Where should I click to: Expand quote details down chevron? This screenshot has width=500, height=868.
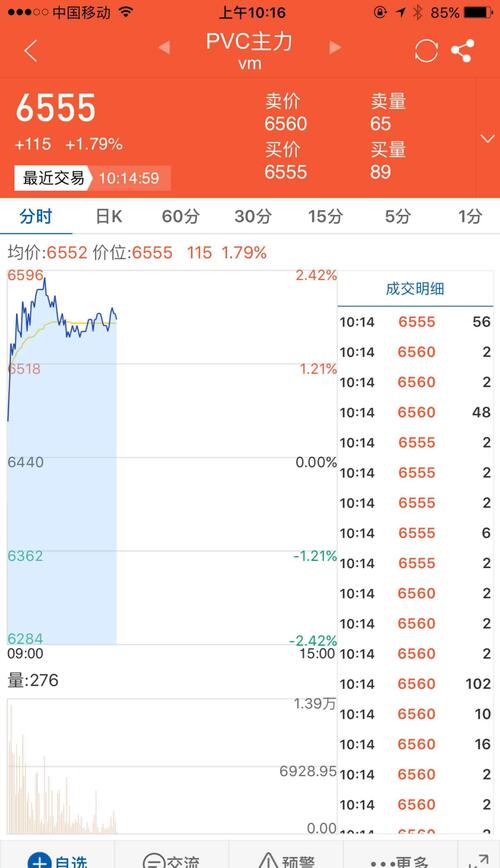click(x=487, y=138)
